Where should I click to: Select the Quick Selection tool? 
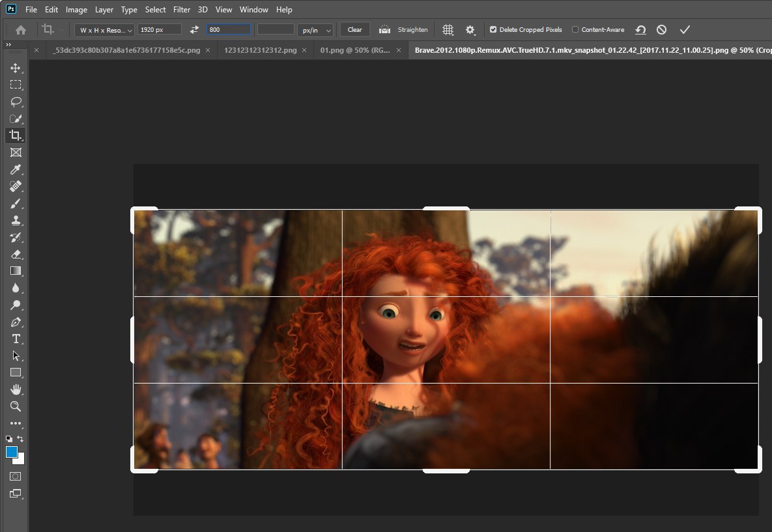coord(15,119)
